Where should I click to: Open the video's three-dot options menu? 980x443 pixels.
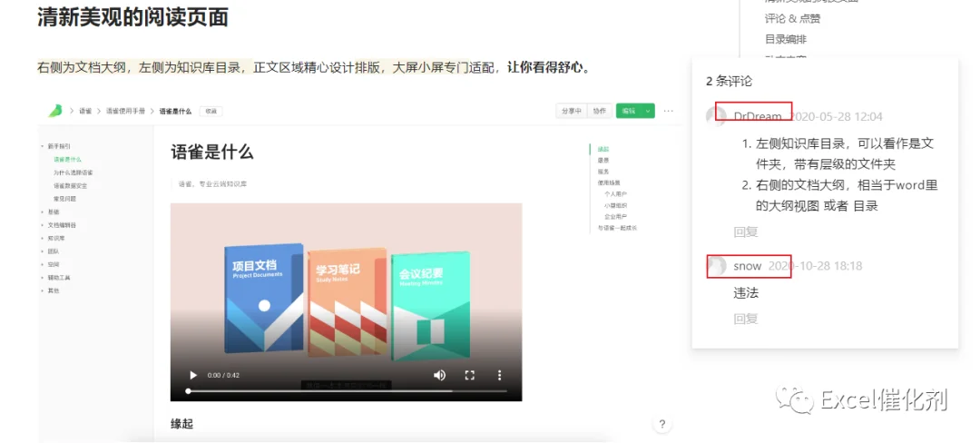(x=499, y=375)
